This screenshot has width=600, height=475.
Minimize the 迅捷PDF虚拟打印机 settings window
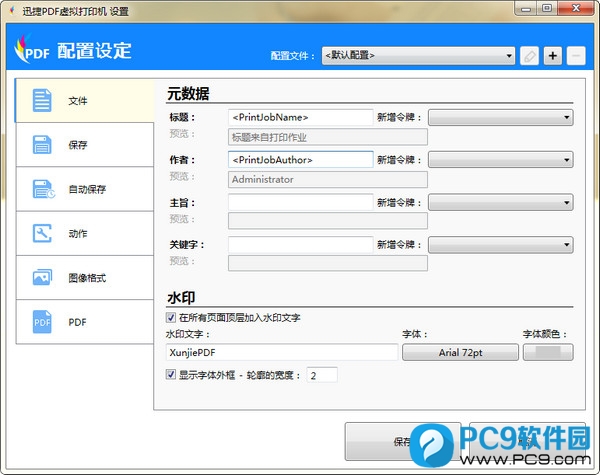[526, 9]
